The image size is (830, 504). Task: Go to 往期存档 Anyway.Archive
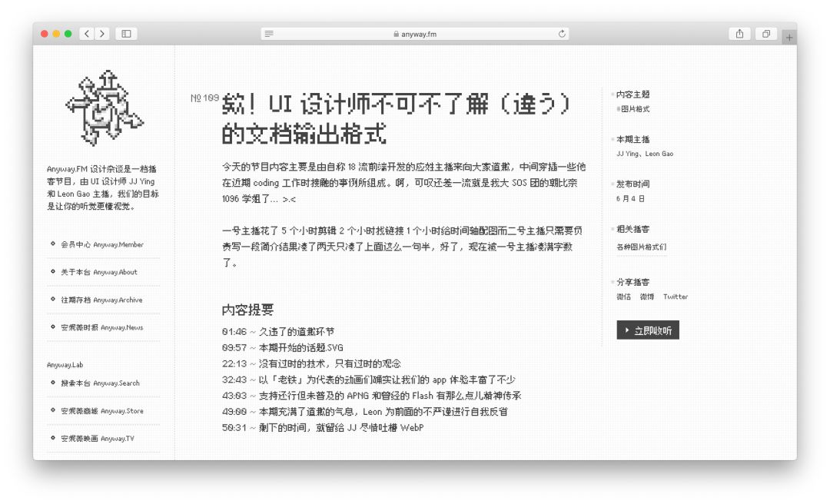click(x=101, y=300)
